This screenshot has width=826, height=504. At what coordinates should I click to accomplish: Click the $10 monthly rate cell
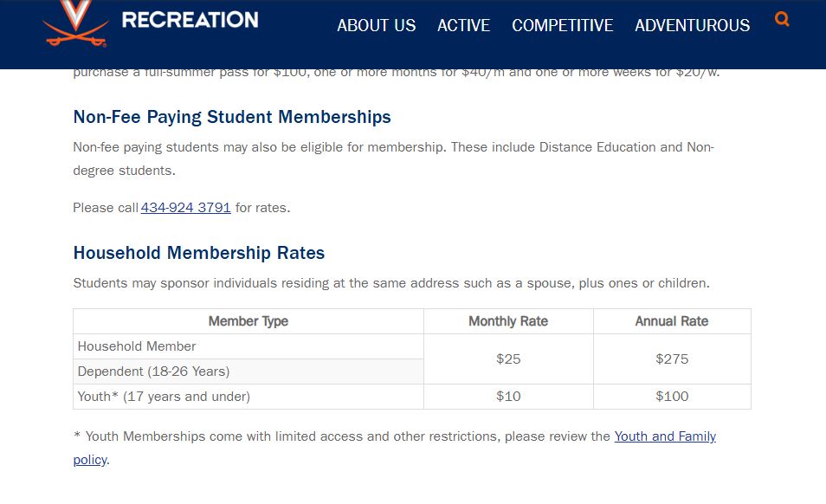(508, 397)
